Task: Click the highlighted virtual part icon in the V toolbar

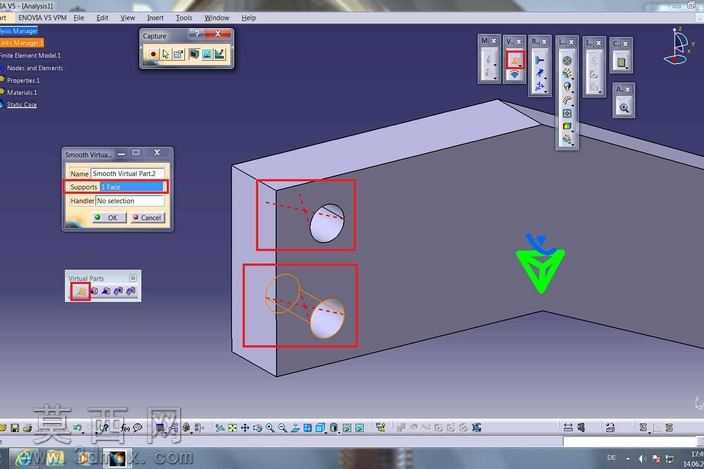Action: [515, 59]
